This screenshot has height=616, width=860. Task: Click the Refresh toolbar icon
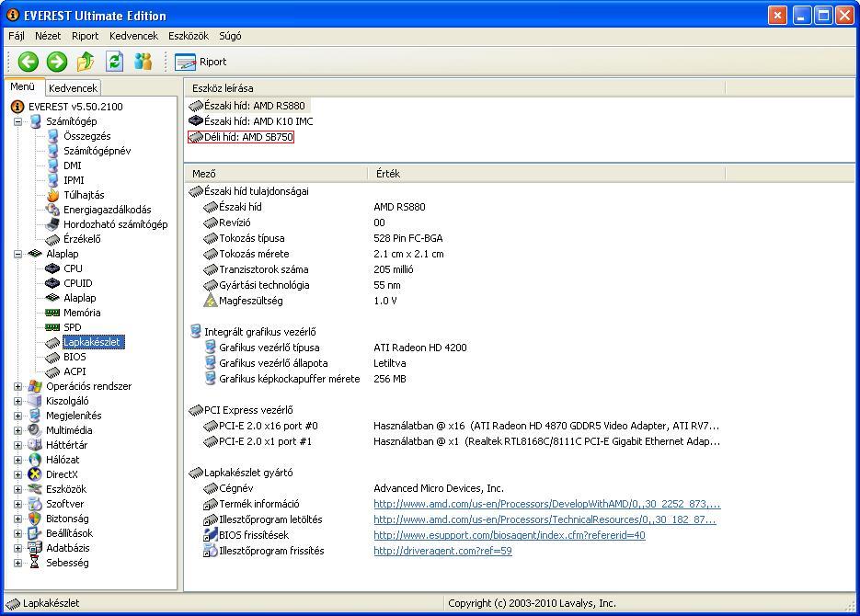(114, 62)
